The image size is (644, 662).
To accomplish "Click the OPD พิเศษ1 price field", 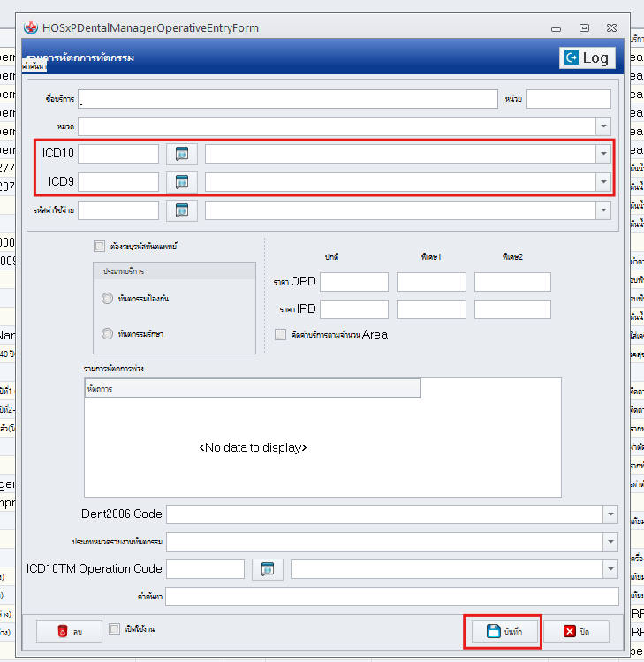I will (x=431, y=282).
